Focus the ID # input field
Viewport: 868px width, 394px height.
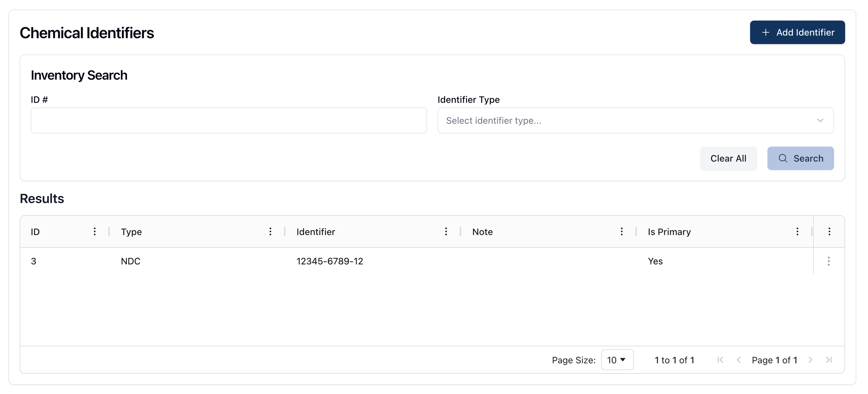[229, 120]
